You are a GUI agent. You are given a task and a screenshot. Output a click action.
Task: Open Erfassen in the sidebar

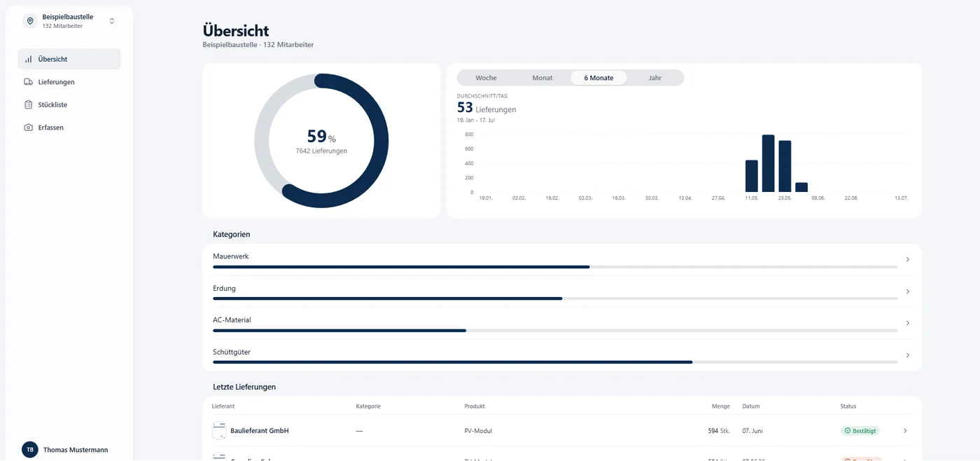click(69, 128)
